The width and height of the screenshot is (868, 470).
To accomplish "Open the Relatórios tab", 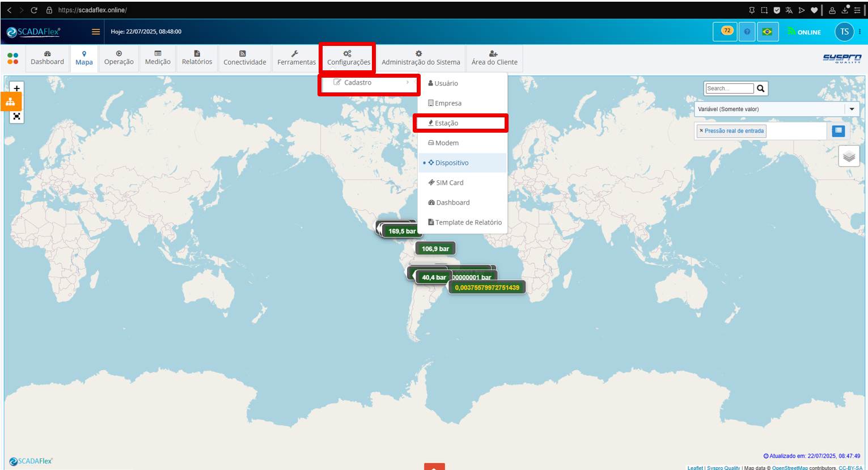I will (197, 58).
